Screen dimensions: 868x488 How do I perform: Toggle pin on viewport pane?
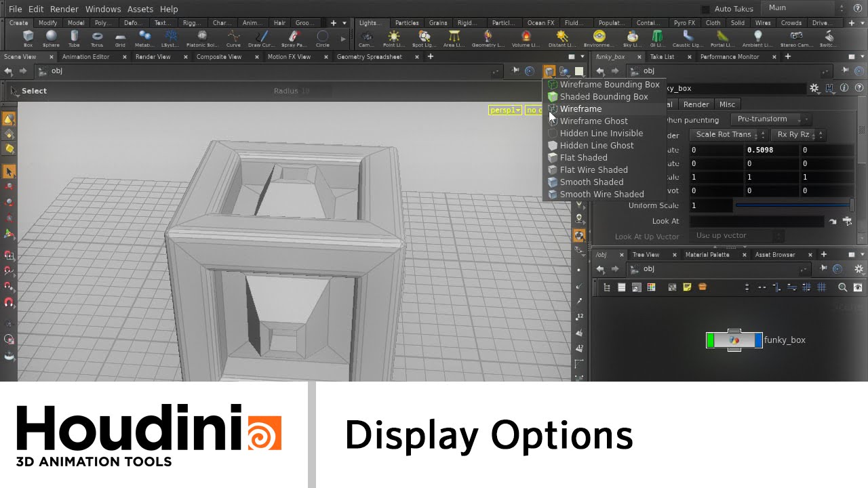point(516,70)
